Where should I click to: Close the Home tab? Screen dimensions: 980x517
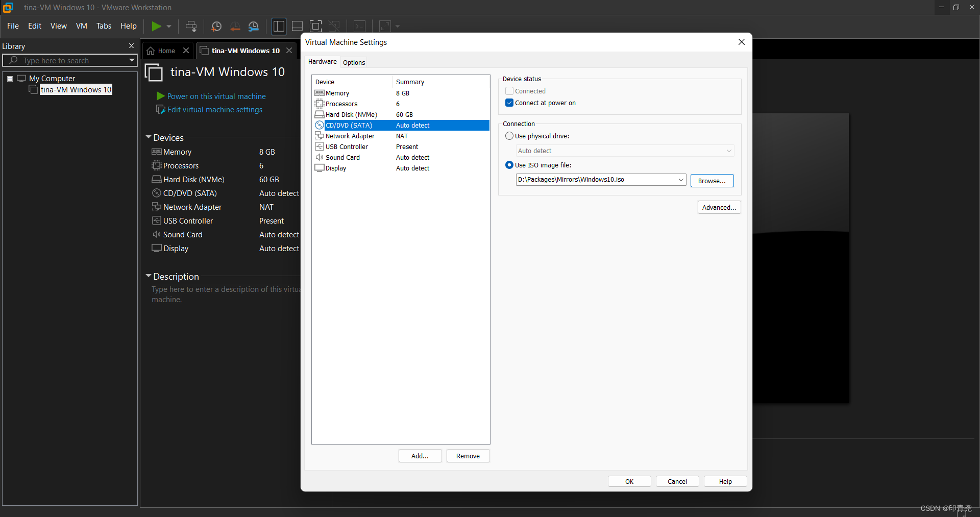coord(186,51)
